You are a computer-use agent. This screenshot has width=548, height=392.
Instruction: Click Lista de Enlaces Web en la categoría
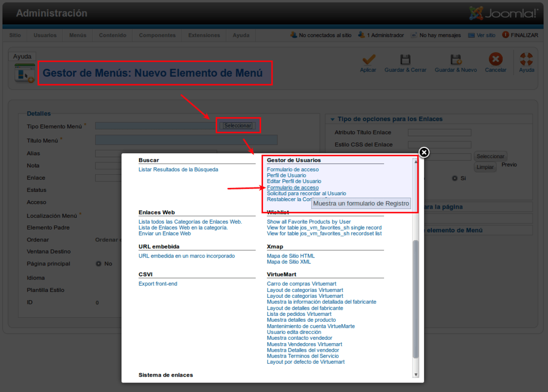click(183, 228)
